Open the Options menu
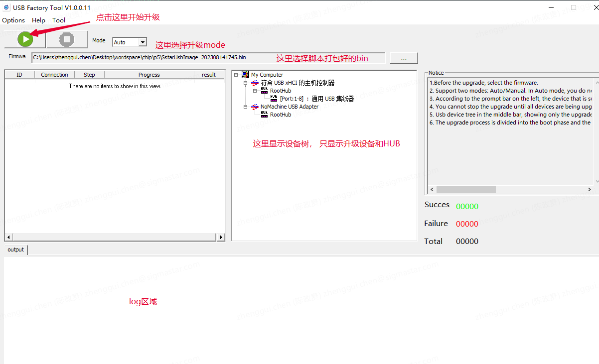The height and width of the screenshot is (364, 599). point(13,20)
